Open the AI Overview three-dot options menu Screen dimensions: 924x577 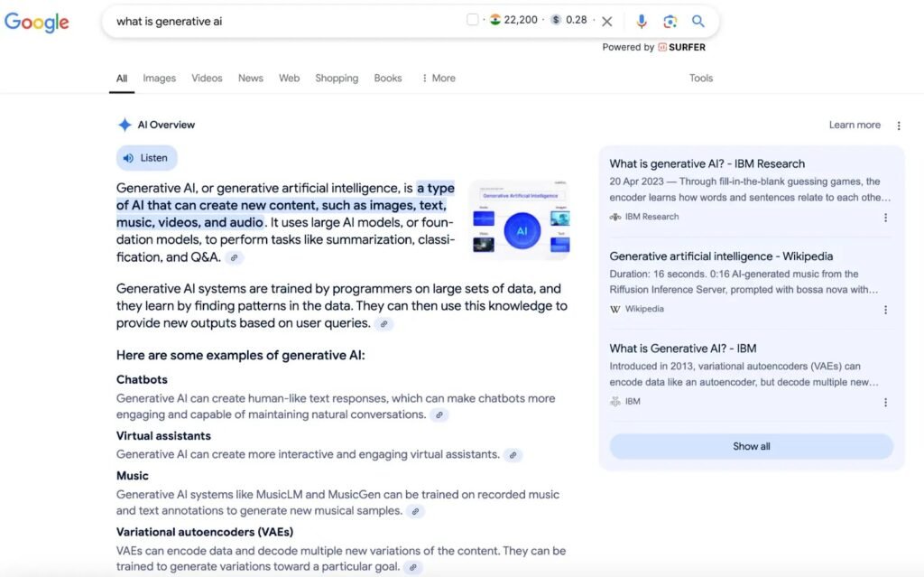pyautogui.click(x=899, y=126)
